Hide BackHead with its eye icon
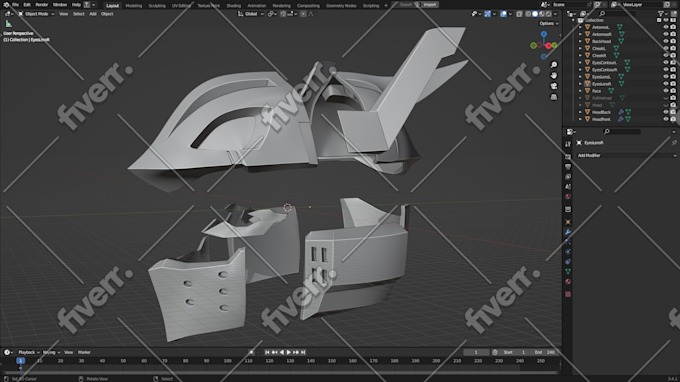680x382 pixels. coord(666,41)
